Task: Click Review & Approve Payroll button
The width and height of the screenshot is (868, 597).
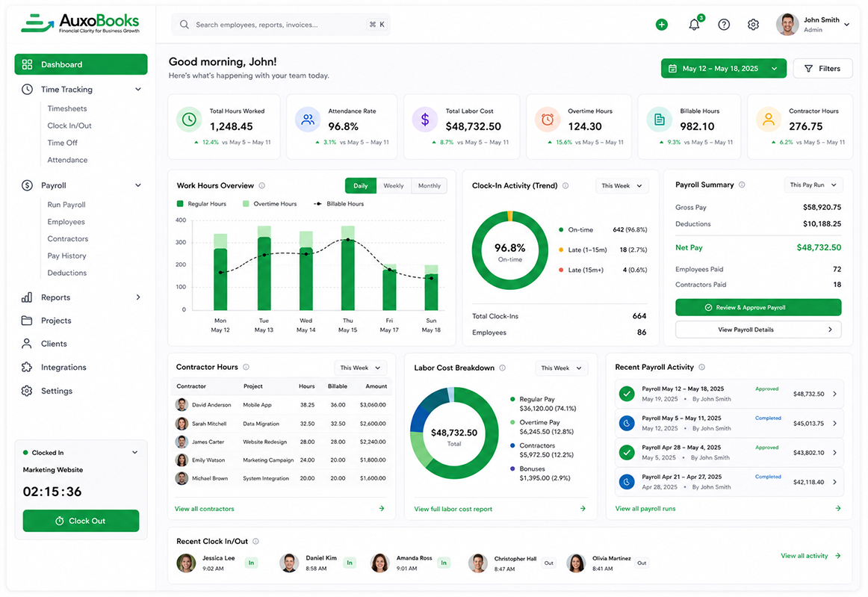Action: [758, 307]
